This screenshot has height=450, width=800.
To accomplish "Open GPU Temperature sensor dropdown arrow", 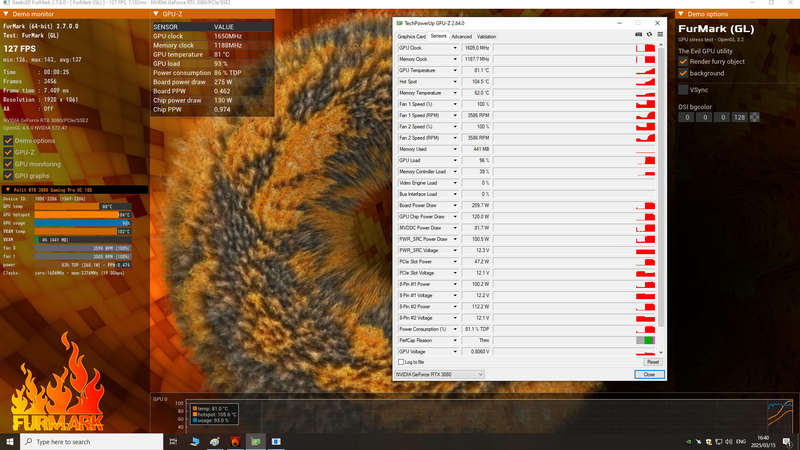I will [x=455, y=70].
